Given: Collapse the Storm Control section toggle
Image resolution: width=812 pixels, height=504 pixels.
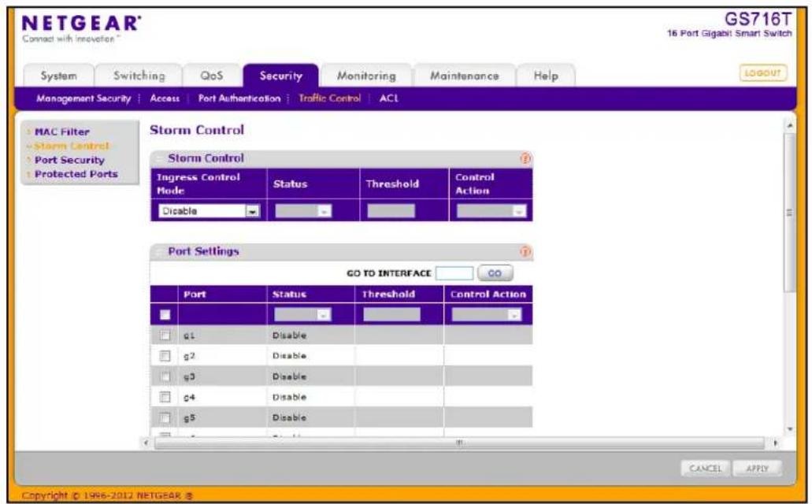Looking at the screenshot, I should 160,158.
